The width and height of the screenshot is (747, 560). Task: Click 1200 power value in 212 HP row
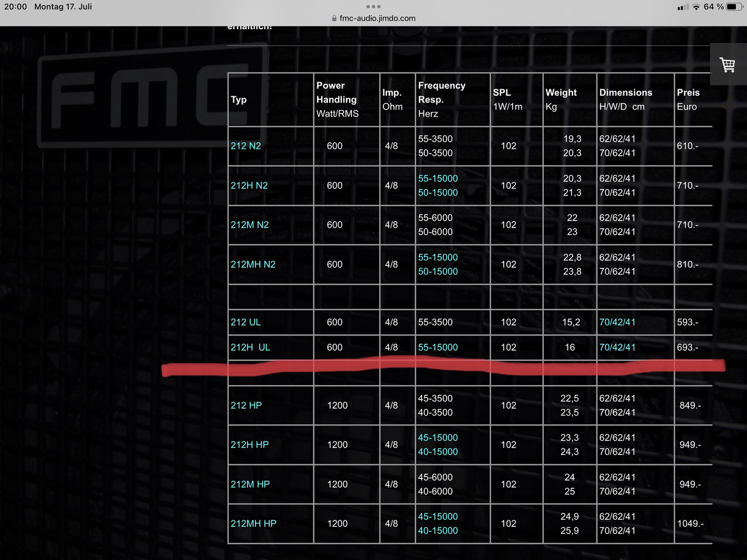337,405
